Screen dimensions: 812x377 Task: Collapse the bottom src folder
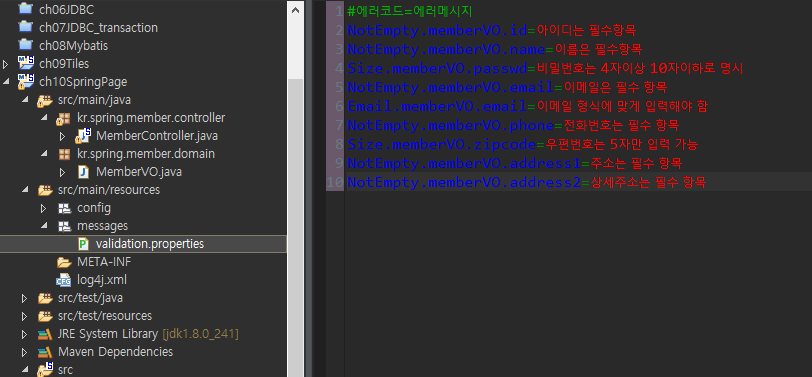tap(24, 370)
